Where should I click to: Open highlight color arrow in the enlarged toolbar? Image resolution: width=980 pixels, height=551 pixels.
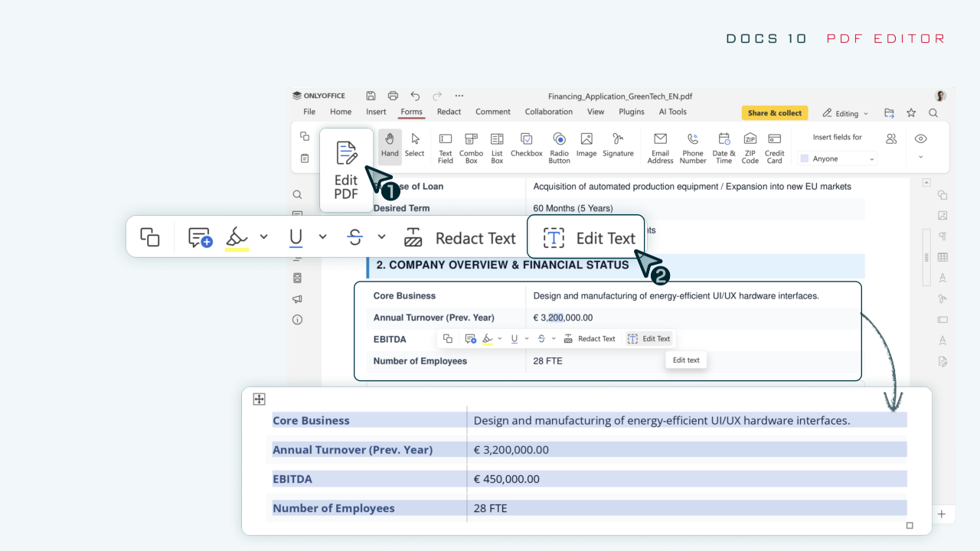tap(263, 237)
